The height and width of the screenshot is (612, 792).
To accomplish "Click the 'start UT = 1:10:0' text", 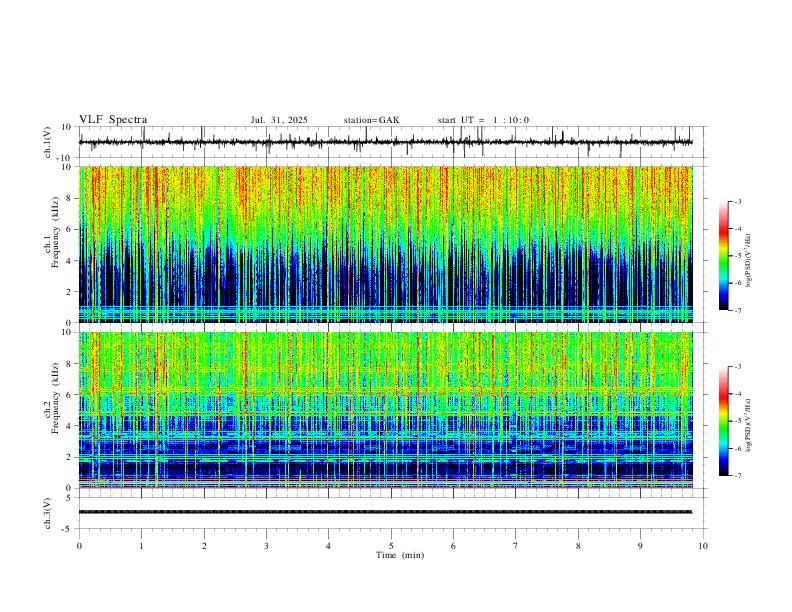I will click(483, 120).
